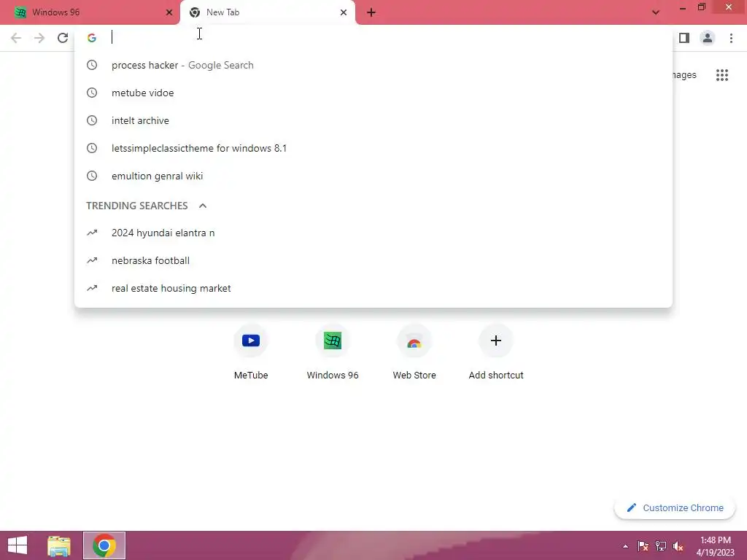
Task: Close the Windows 96 tab
Action: click(169, 12)
